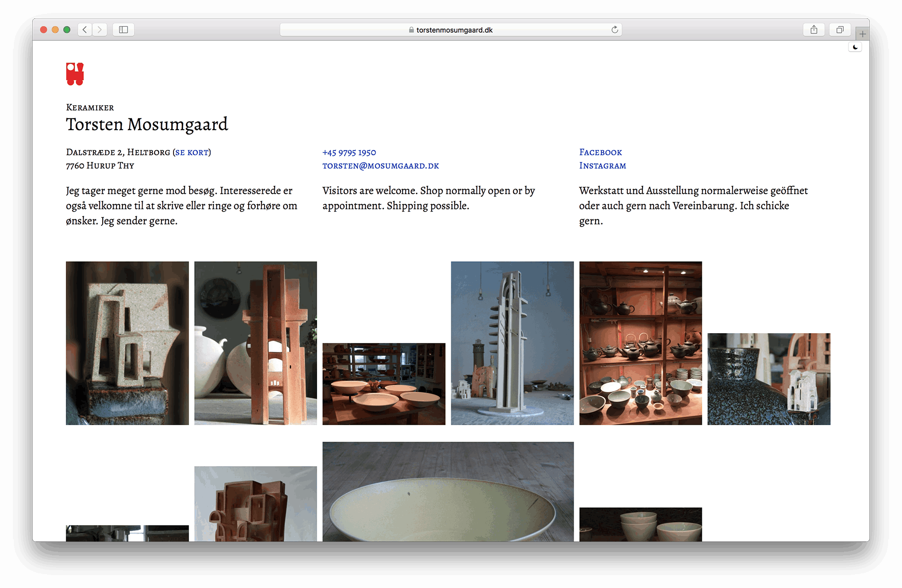
Task: Open the teapot shelves photo thumbnail
Action: click(640, 343)
